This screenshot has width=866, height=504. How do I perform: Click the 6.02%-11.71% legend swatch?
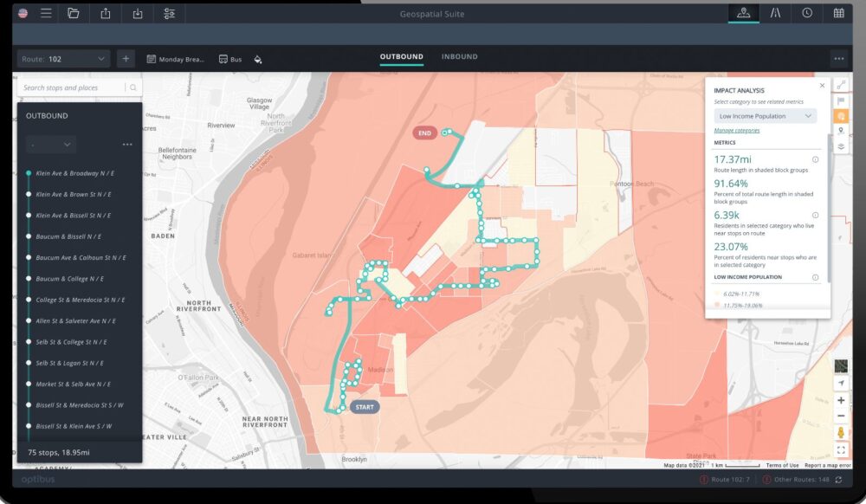tap(717, 294)
